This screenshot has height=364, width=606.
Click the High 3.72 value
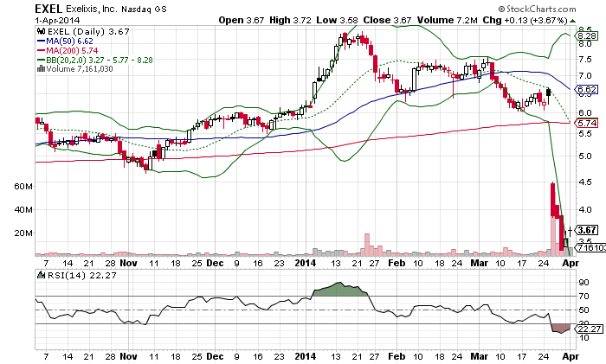click(290, 20)
